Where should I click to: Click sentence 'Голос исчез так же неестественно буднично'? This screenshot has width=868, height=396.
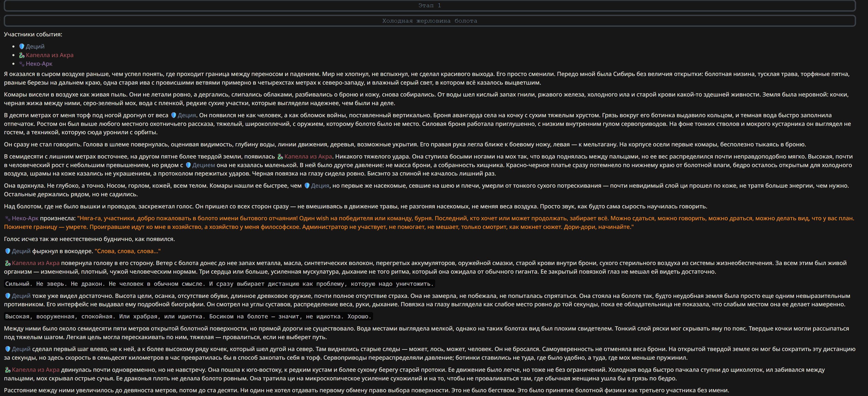(x=89, y=239)
